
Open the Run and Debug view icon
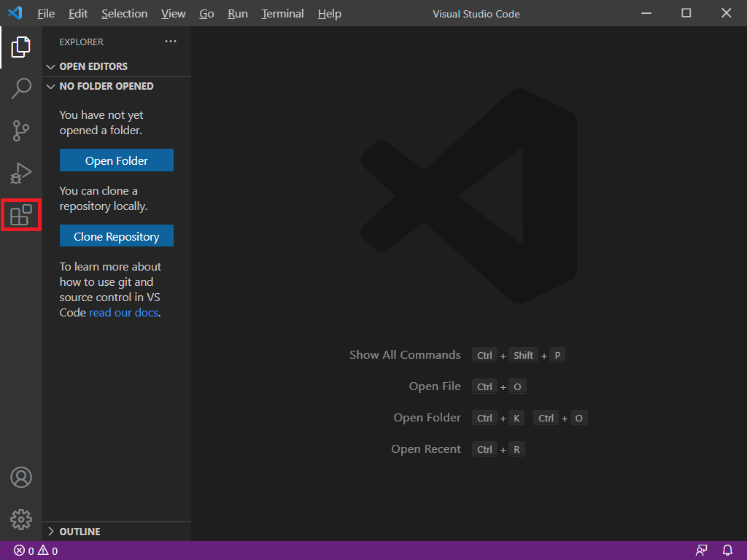pos(21,173)
